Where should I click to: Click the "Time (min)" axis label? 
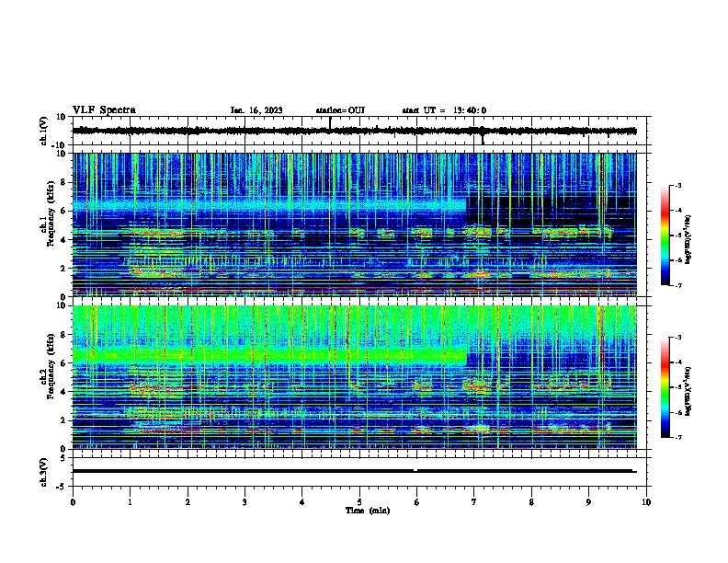point(368,511)
